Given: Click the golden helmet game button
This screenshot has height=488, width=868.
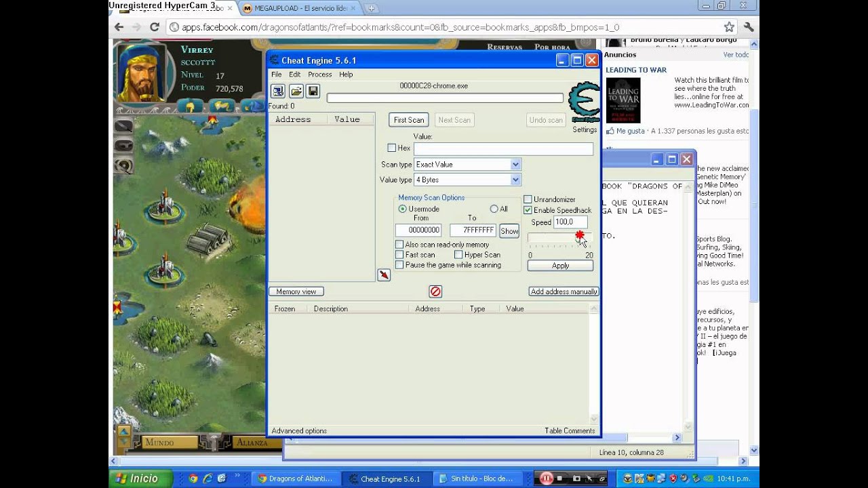Looking at the screenshot, I should pos(191,106).
